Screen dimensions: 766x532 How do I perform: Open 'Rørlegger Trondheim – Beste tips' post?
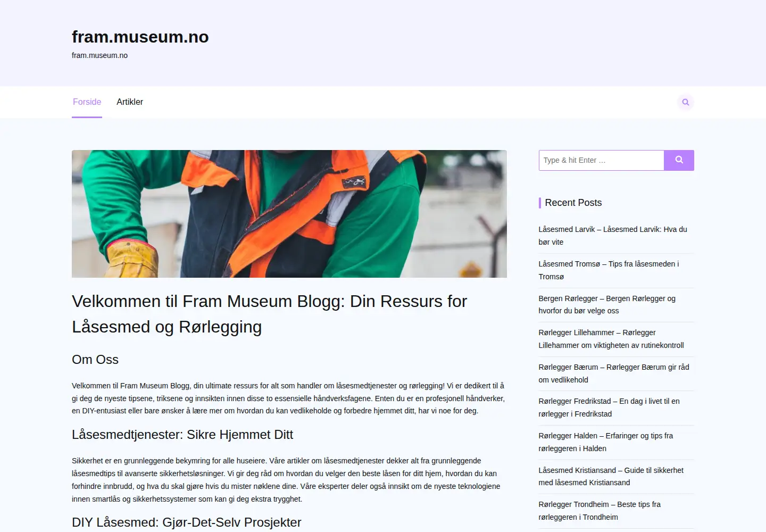click(600, 511)
